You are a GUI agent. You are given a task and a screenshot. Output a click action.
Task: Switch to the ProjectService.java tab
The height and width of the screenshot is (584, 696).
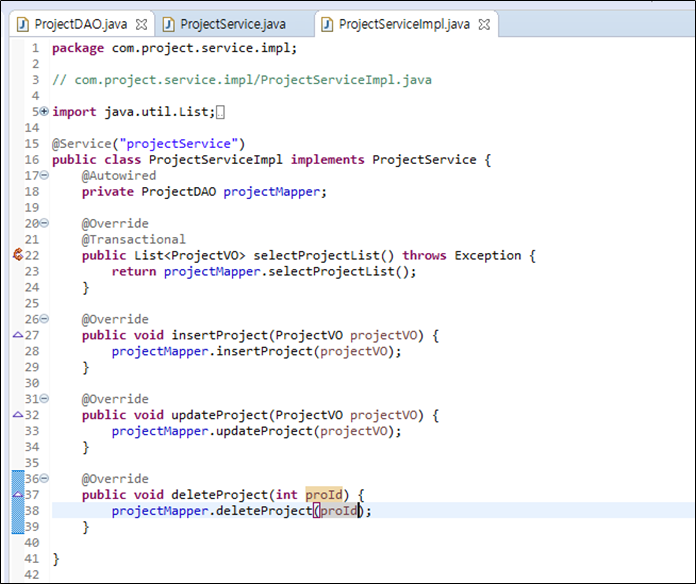[233, 24]
